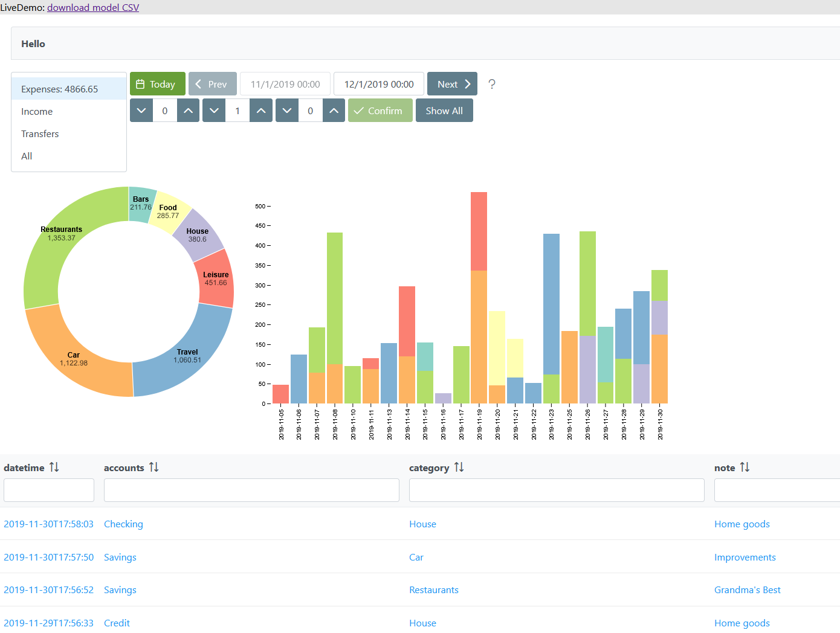840x633 pixels.
Task: Increase the first stepper showing 0
Action: [188, 111]
